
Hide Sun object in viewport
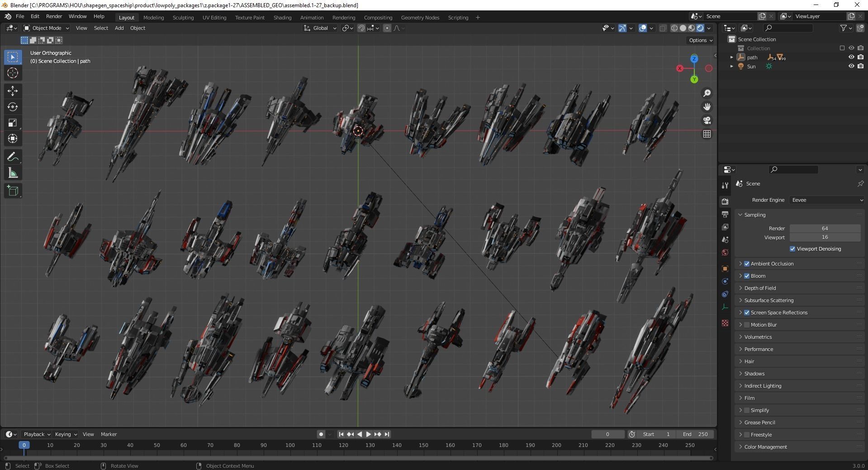click(x=851, y=66)
